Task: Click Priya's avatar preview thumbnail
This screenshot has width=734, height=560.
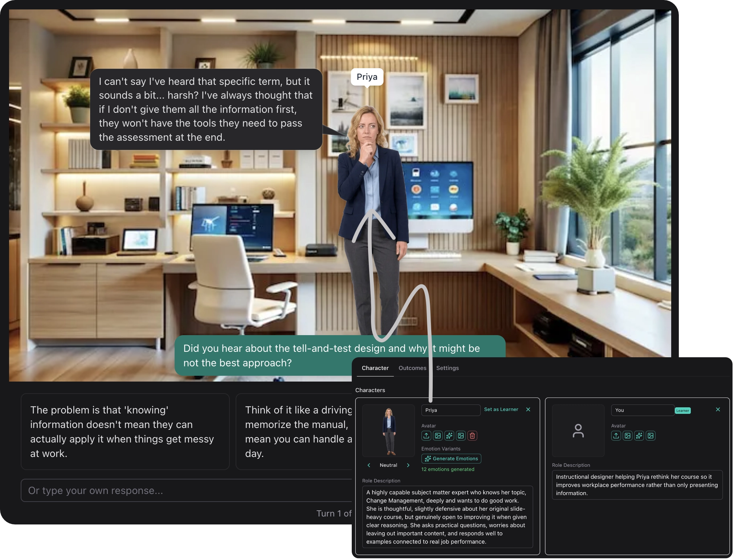Action: point(388,431)
